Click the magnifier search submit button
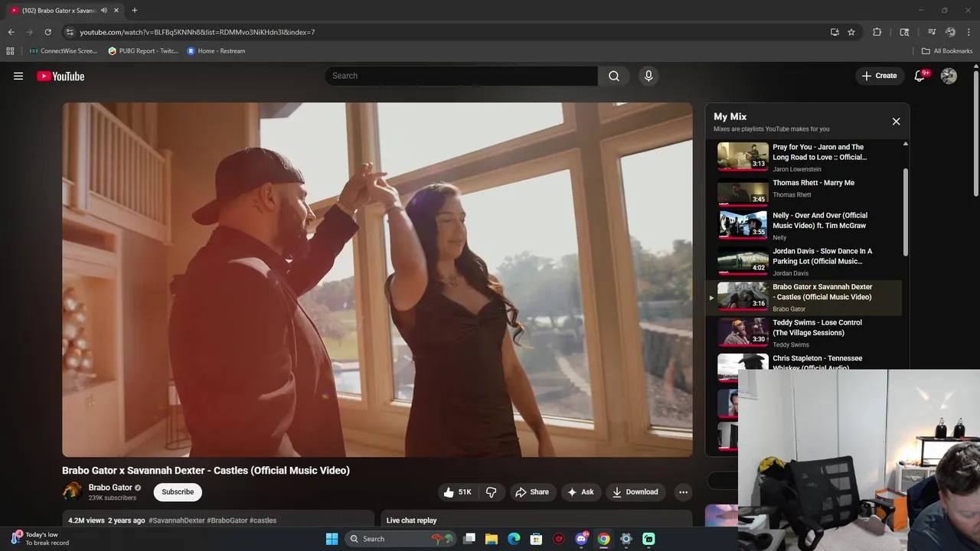The height and width of the screenshot is (551, 980). [x=614, y=76]
